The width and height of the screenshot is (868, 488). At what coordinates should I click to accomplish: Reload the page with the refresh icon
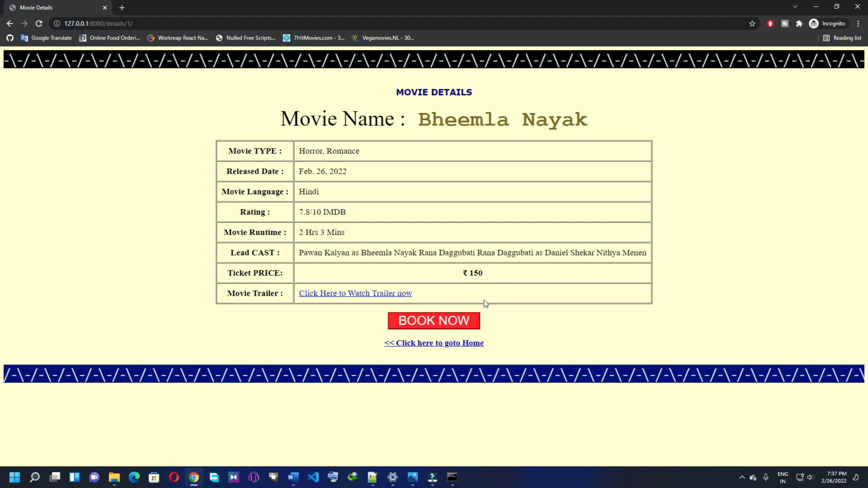[39, 23]
